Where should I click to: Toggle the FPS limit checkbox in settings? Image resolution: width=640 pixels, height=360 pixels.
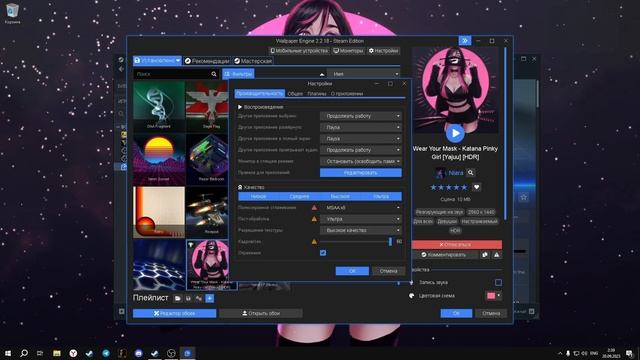point(323,253)
